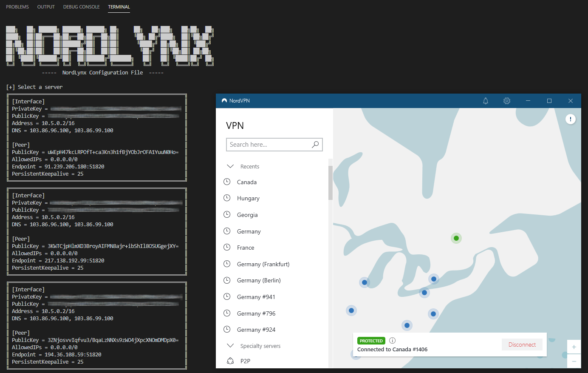Select server config with endpoint 91.239.206.180
Viewport: 588px width, 373px height.
(x=97, y=137)
